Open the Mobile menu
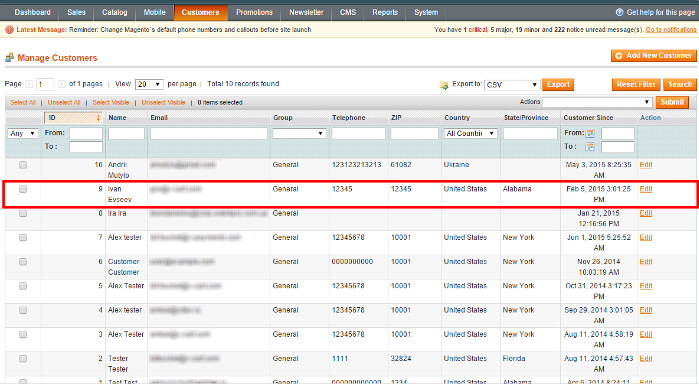Screen dimensions: 699x384 [x=155, y=12]
